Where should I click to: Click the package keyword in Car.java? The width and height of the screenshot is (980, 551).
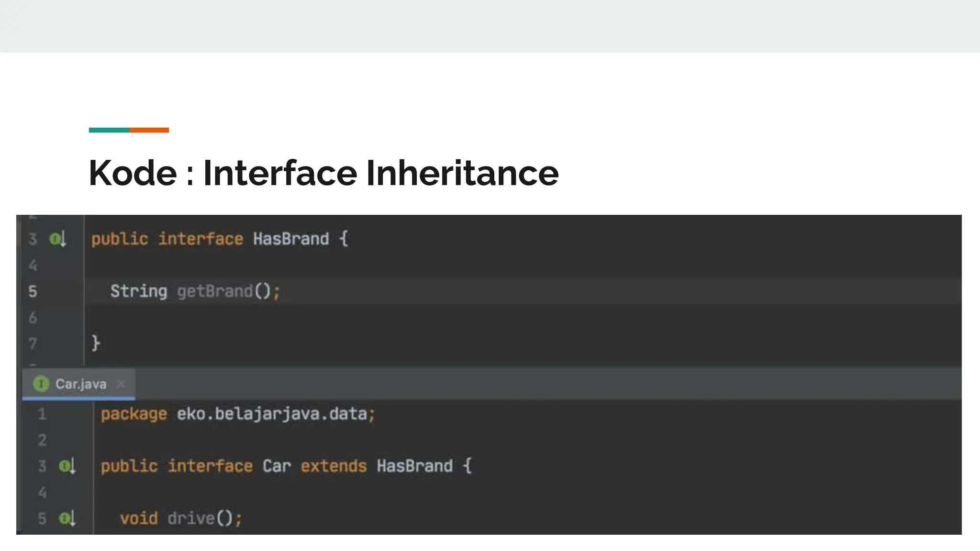coord(134,414)
